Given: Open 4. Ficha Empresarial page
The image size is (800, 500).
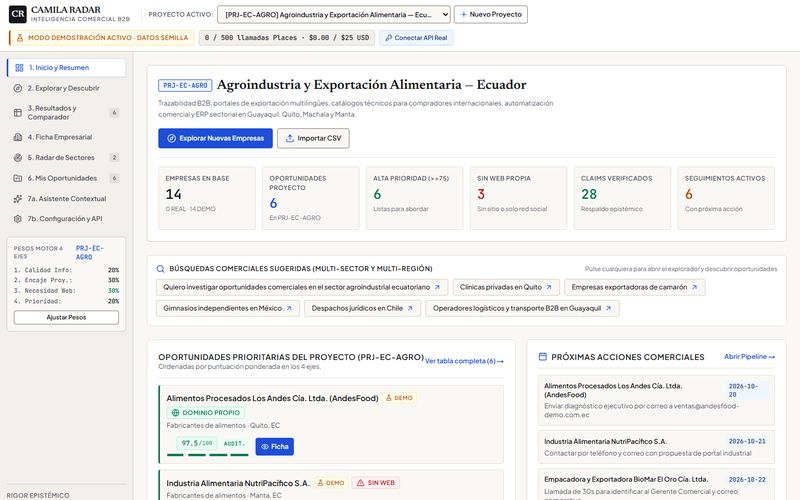Looking at the screenshot, I should [66, 137].
